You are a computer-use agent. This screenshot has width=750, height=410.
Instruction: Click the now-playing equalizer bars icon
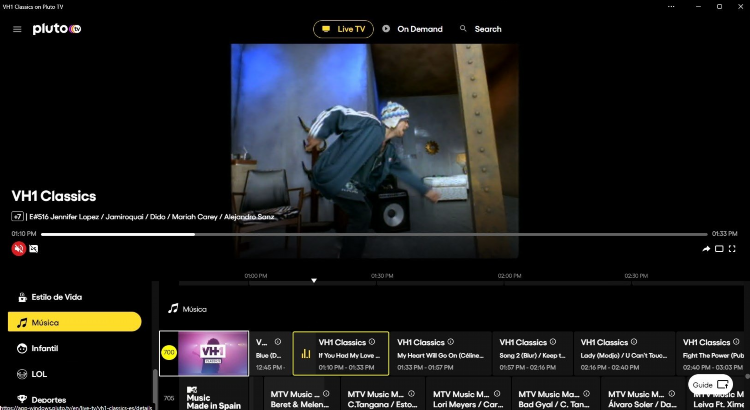click(x=306, y=354)
